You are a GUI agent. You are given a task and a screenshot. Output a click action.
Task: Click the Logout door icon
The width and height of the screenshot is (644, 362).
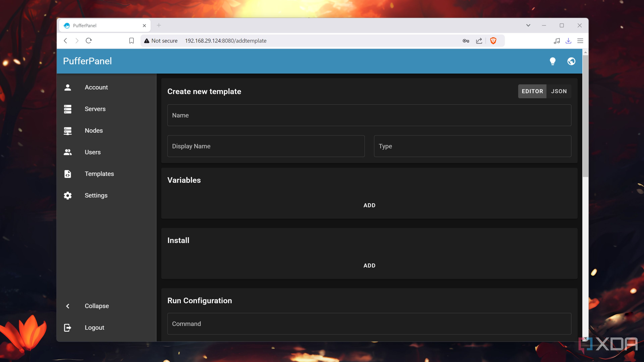pos(67,327)
